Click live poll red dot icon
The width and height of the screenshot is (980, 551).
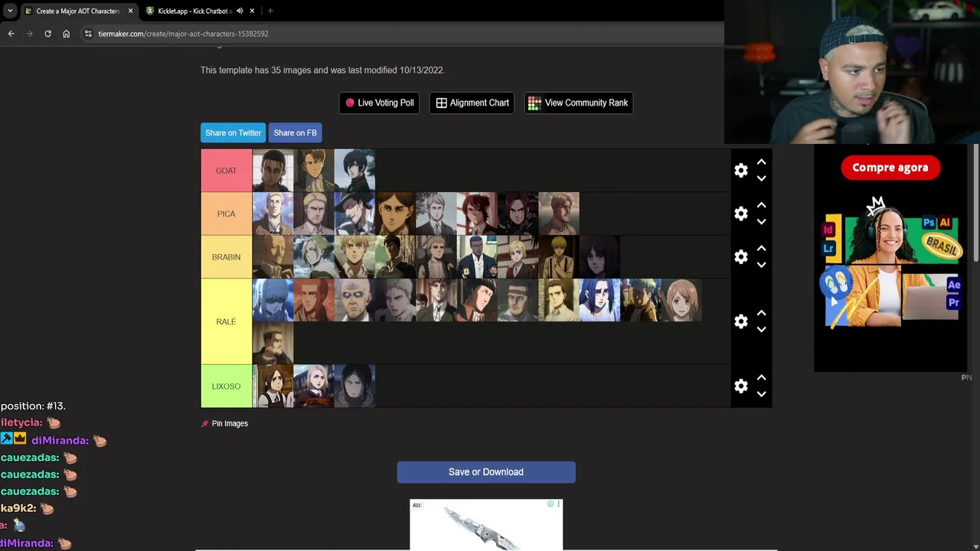(x=350, y=103)
